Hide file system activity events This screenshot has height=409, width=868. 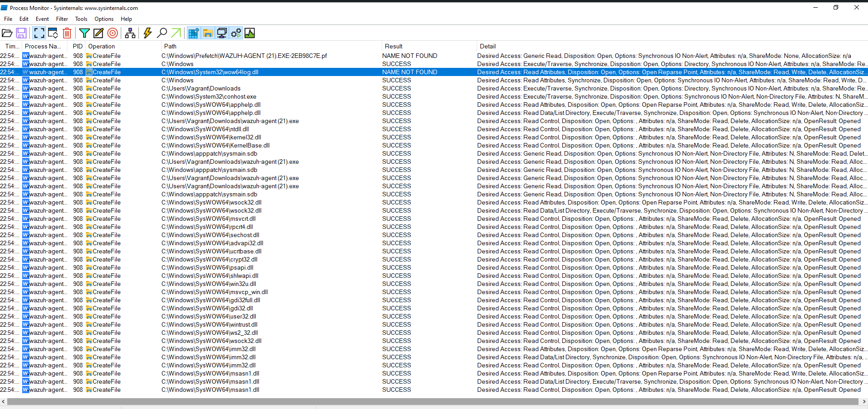coord(207,33)
